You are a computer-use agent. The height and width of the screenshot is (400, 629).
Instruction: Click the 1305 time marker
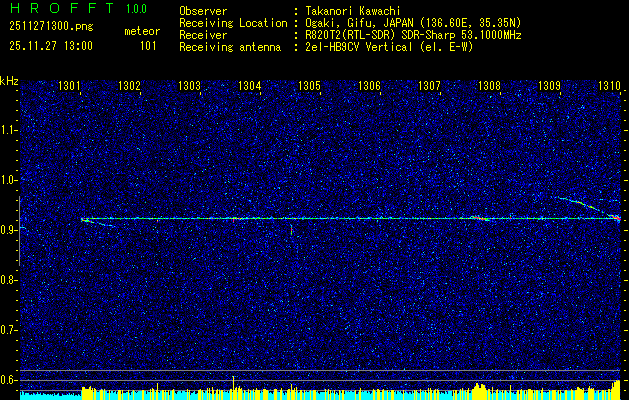309,85
